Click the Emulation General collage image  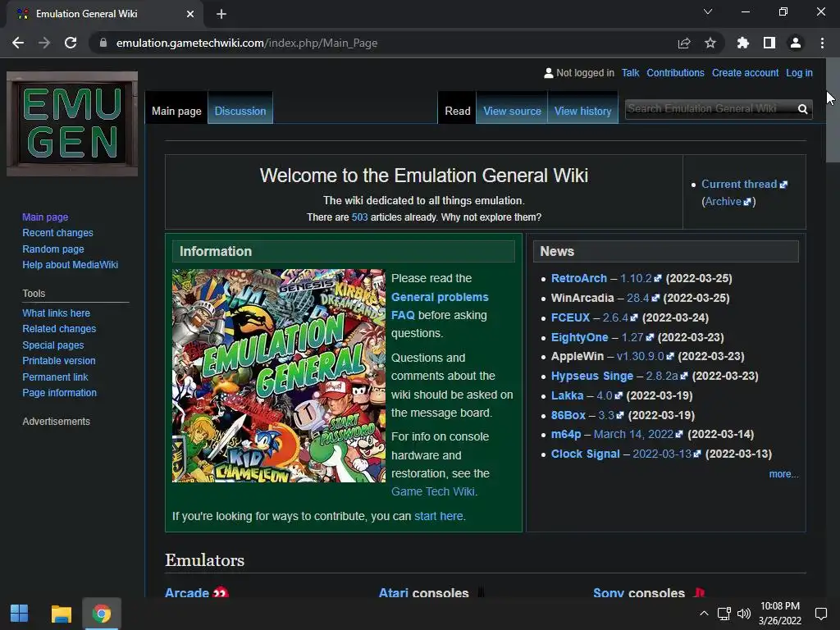click(279, 376)
